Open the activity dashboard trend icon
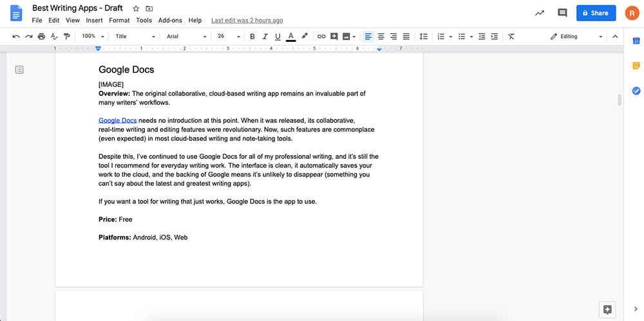 point(540,13)
